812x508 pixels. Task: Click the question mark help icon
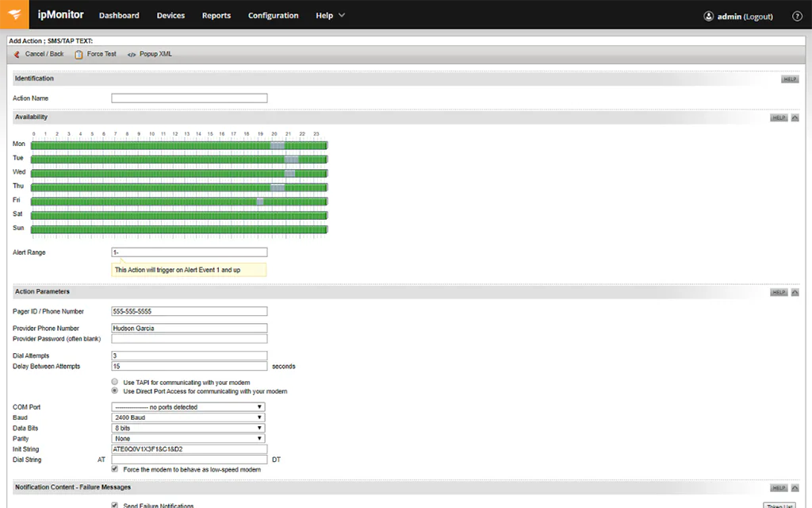[x=798, y=16]
